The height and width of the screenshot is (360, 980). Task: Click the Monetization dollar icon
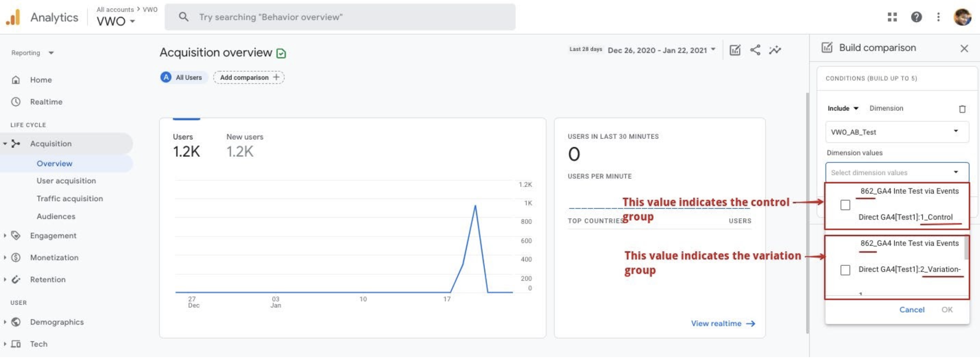coord(16,258)
